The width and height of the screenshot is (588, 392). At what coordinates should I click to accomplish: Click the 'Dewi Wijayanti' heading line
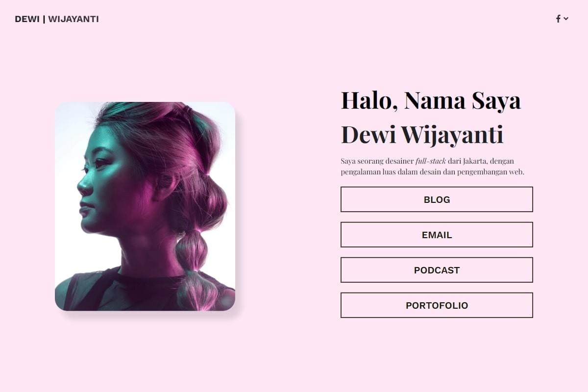[422, 135]
